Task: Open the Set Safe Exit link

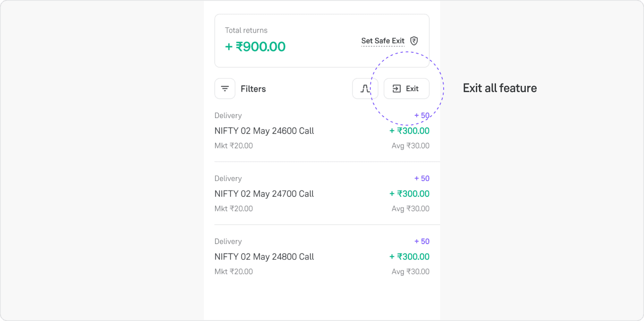Action: click(x=383, y=41)
